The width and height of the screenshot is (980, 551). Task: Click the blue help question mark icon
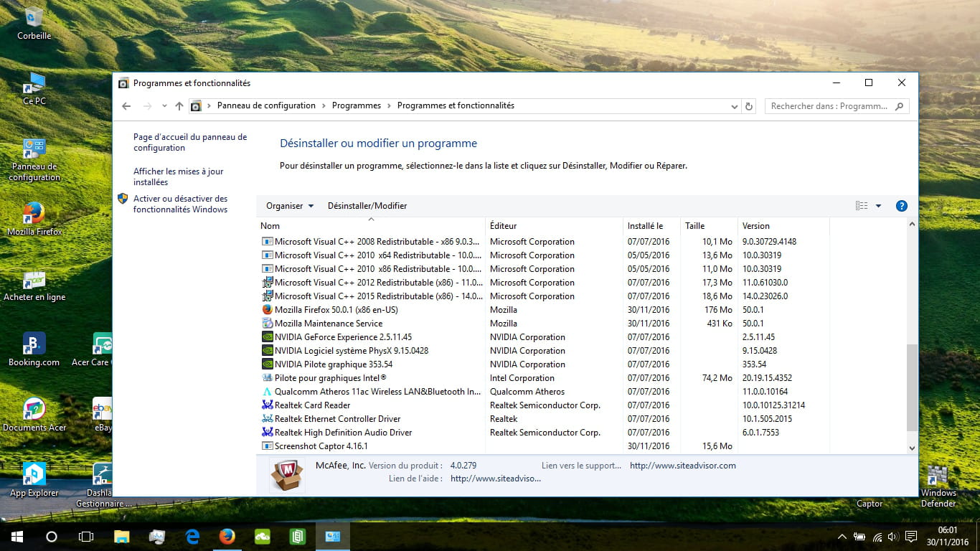point(902,206)
